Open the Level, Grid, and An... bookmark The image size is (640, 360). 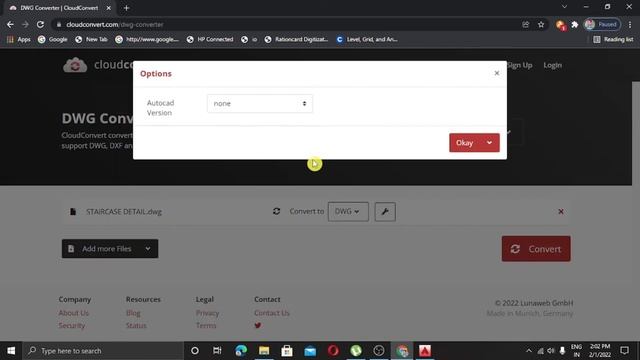(x=367, y=39)
